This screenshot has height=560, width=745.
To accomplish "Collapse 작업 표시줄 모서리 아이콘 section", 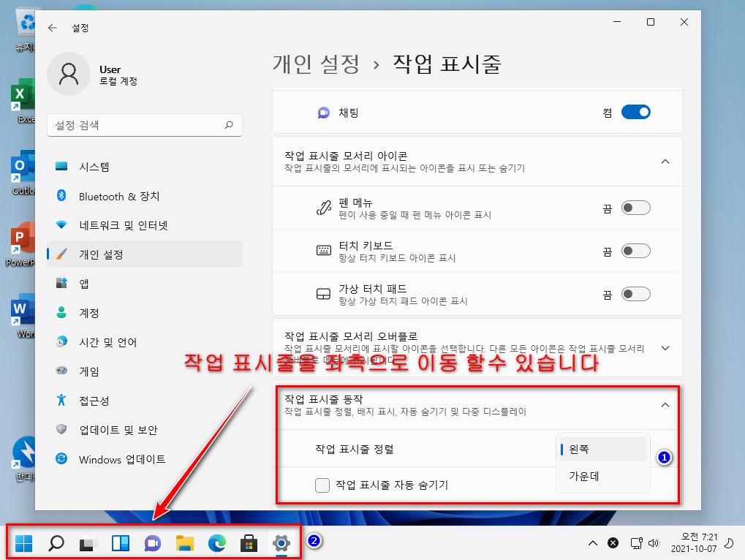I will pos(665,162).
